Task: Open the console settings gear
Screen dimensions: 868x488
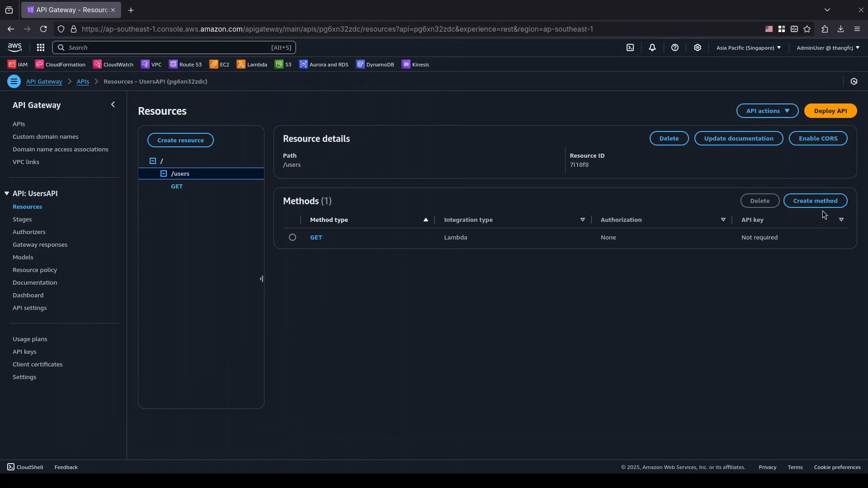Action: [698, 47]
